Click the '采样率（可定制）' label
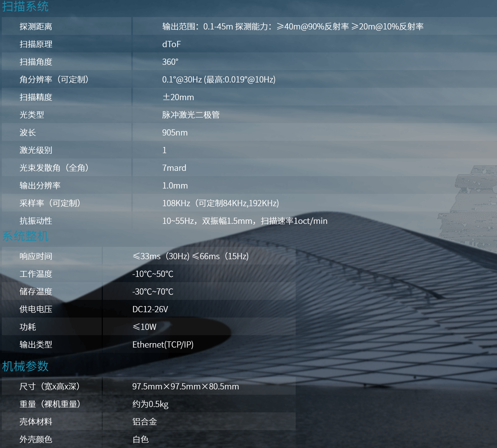The image size is (497, 448). pos(50,203)
